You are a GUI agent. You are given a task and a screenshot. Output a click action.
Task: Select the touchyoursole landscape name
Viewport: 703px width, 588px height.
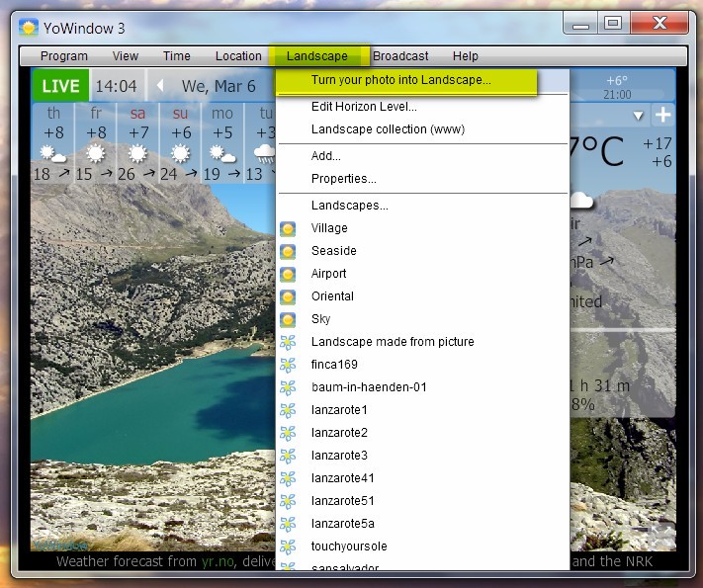[349, 546]
